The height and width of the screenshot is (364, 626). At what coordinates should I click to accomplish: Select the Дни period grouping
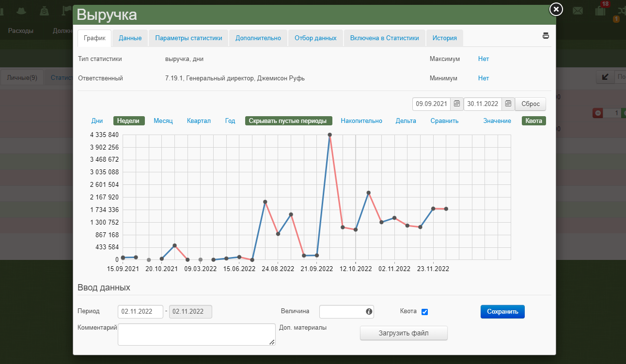[97, 121]
